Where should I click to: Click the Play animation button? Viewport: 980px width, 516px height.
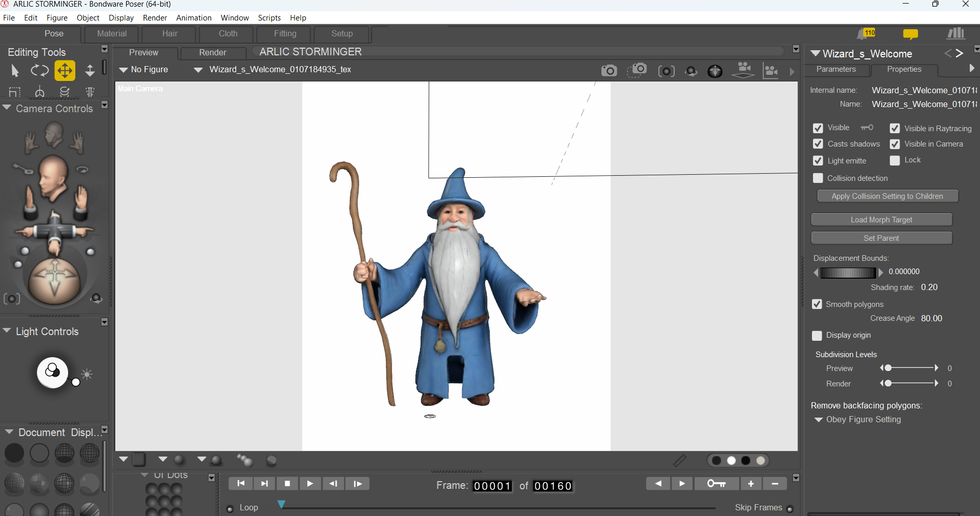pyautogui.click(x=310, y=484)
